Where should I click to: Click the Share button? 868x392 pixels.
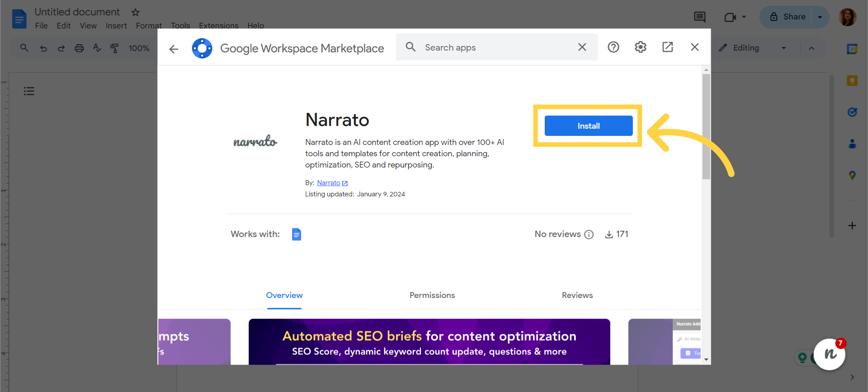788,17
